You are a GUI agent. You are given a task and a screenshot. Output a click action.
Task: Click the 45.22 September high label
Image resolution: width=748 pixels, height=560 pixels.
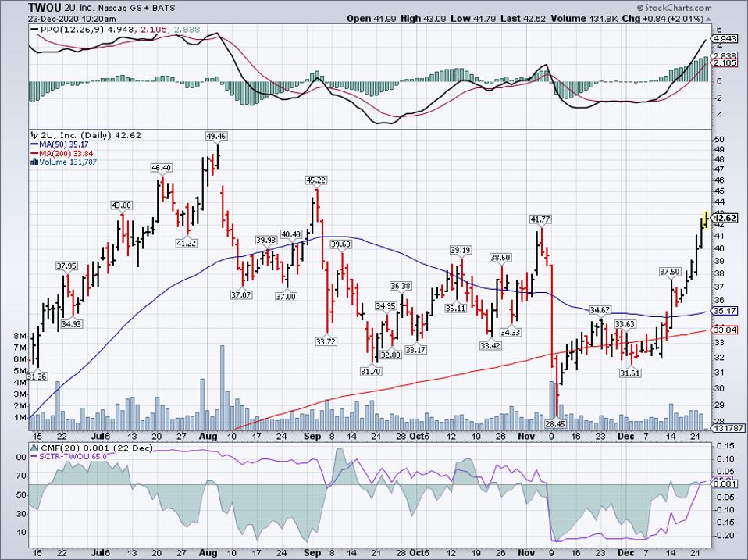pos(315,180)
